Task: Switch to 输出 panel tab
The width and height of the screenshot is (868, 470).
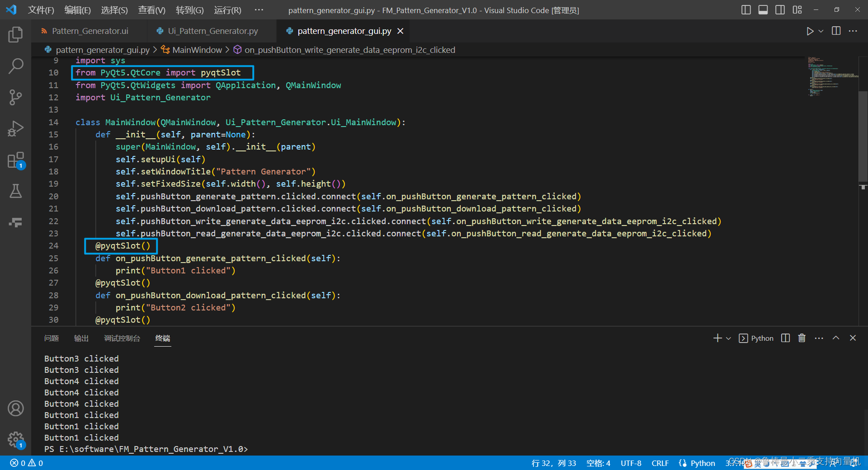Action: [81, 338]
